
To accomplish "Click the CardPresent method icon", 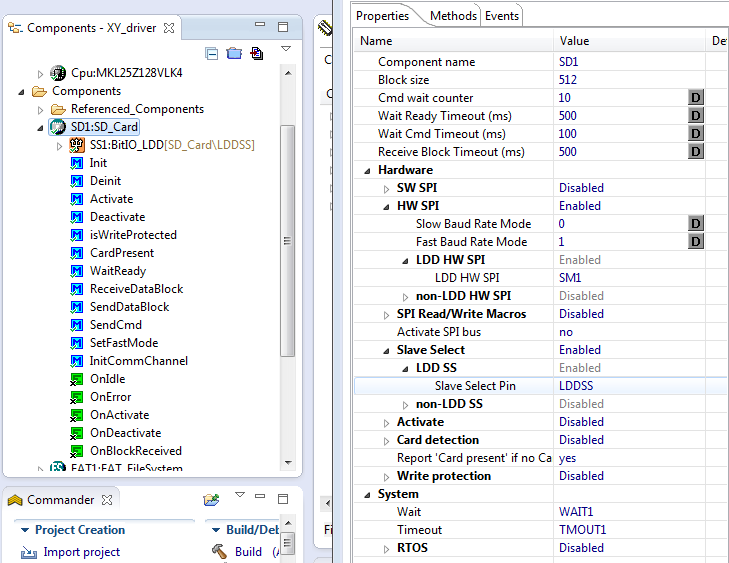I will [76, 253].
